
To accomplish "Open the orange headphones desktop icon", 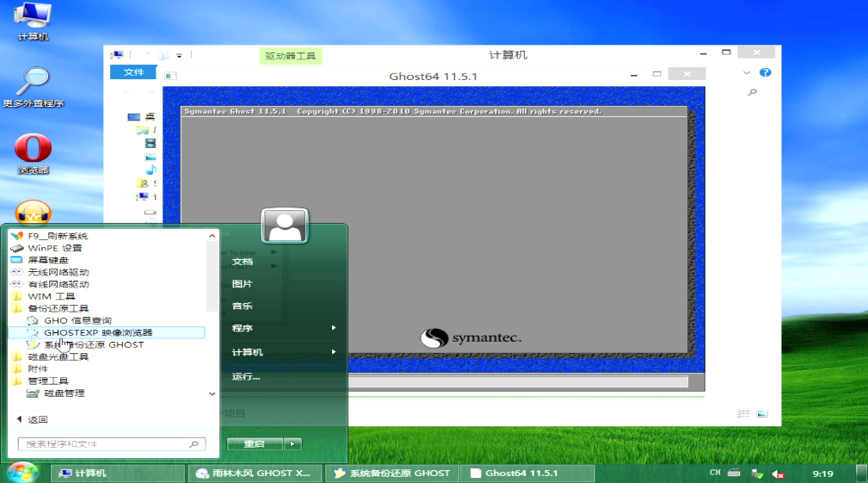I will coord(33,212).
